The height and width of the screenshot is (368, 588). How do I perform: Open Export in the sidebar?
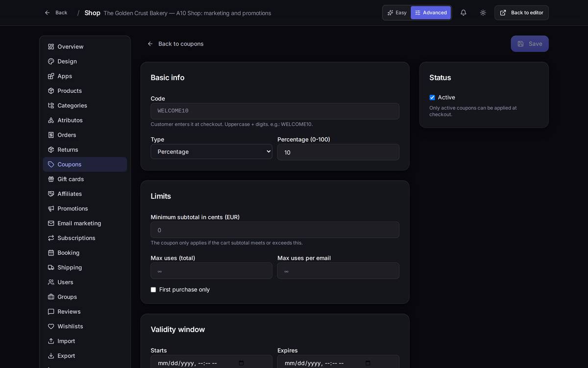(85, 356)
